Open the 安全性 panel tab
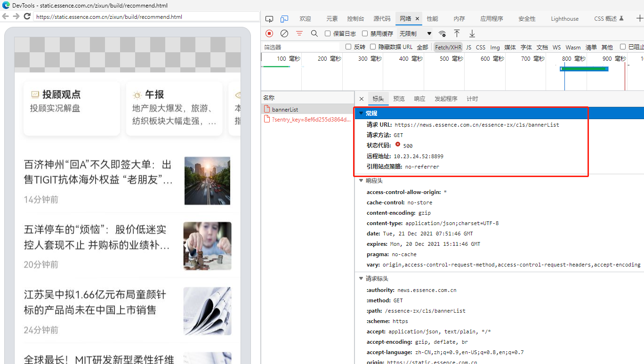Image resolution: width=644 pixels, height=364 pixels. (527, 19)
